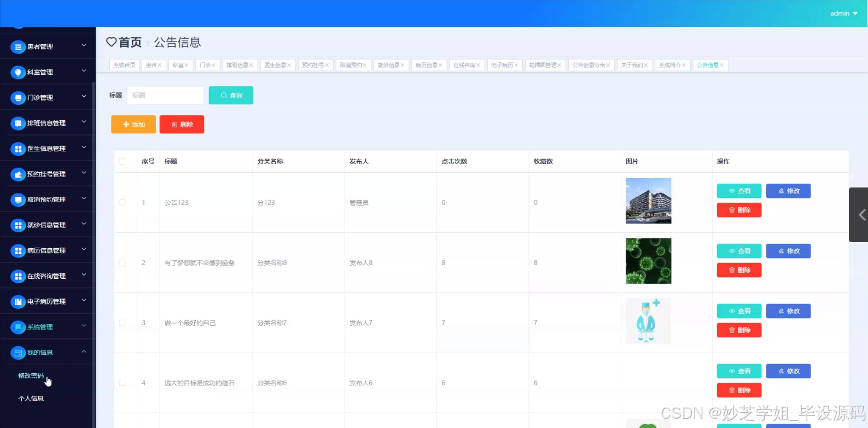Close the 电子病历 tab with its x icon
868x428 pixels.
[516, 65]
